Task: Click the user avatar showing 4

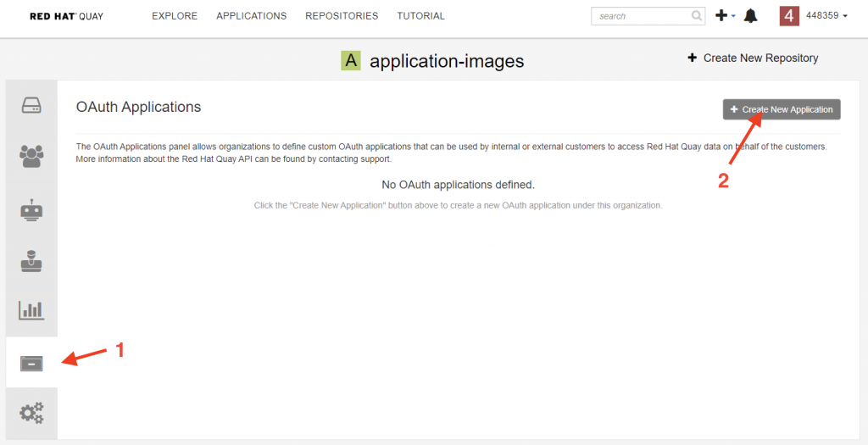Action: coord(789,16)
